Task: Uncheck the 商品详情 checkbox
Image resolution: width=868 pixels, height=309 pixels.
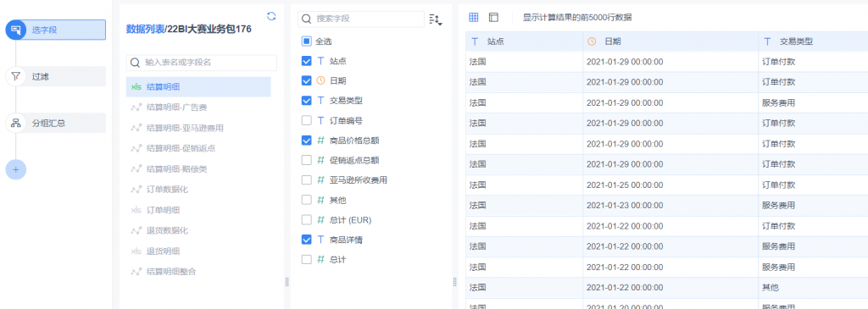Action: 307,240
